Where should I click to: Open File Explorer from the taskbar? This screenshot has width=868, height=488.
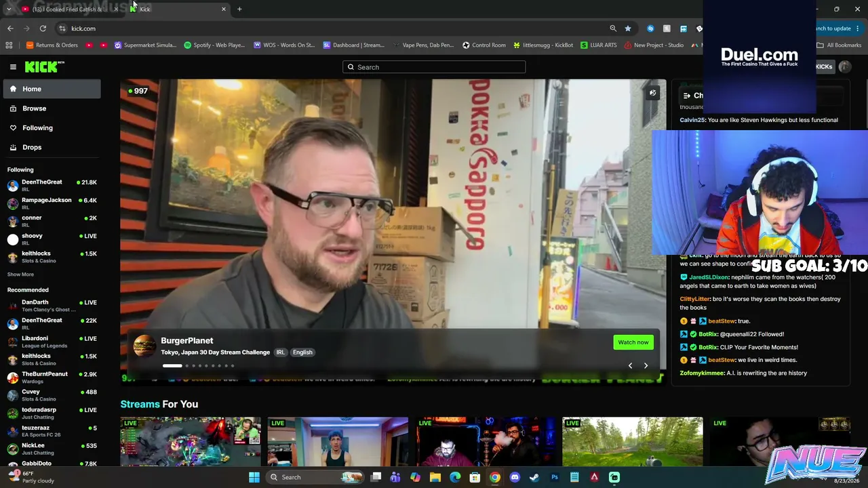tap(435, 477)
